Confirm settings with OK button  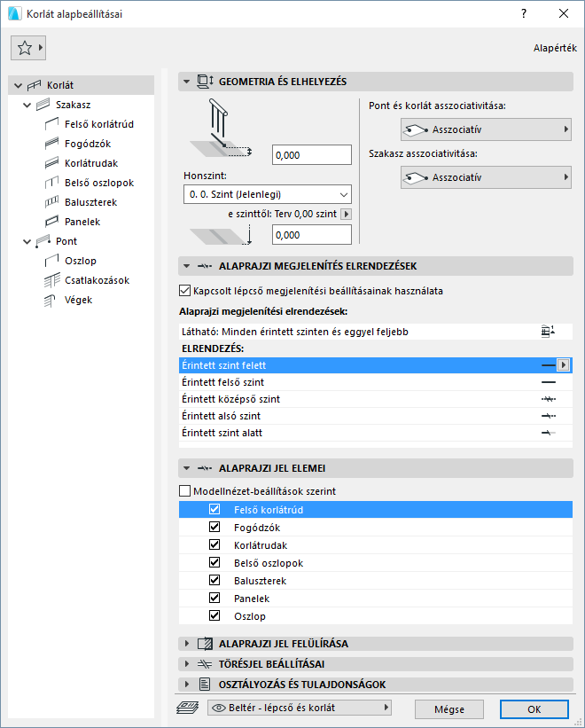tap(534, 709)
